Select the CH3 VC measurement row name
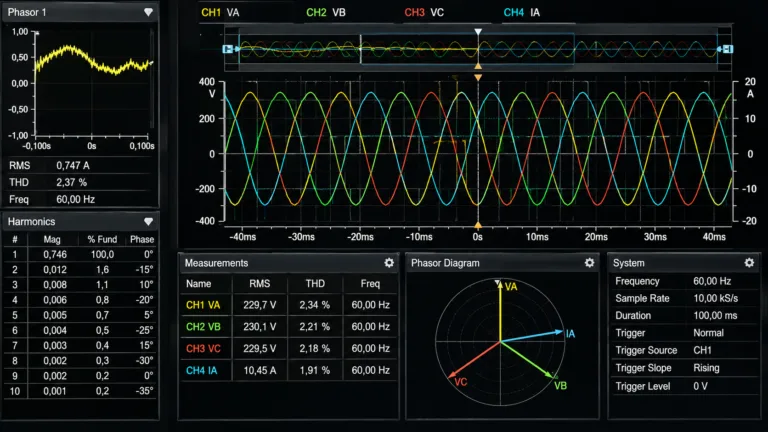 click(x=203, y=349)
